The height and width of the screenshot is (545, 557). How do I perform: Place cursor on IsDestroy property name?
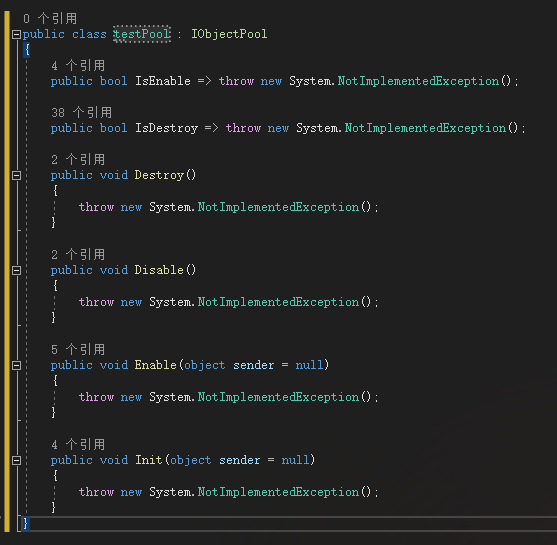click(166, 128)
